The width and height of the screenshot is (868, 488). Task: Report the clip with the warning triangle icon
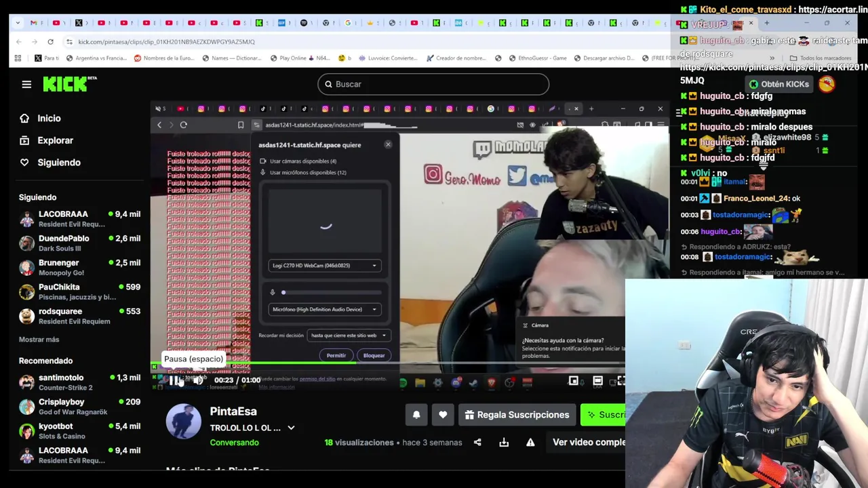coord(530,443)
